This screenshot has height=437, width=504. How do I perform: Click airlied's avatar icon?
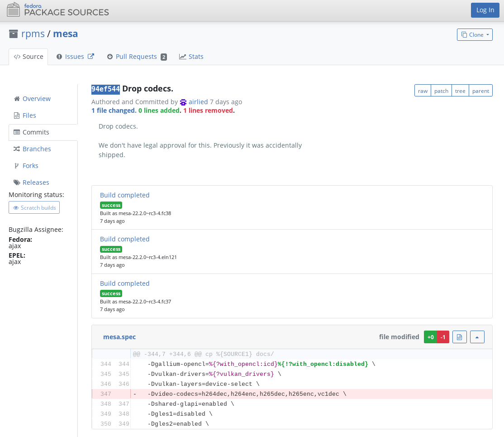click(x=183, y=102)
